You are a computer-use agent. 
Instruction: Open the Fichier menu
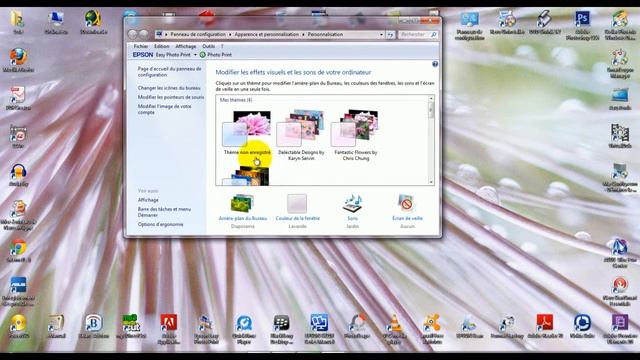[141, 47]
